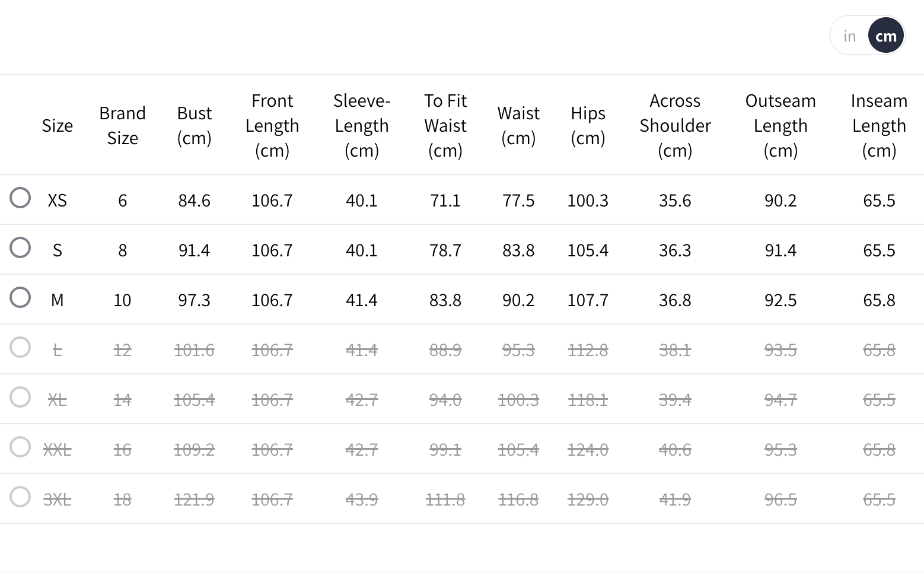Click the XXL size radio button

(20, 447)
